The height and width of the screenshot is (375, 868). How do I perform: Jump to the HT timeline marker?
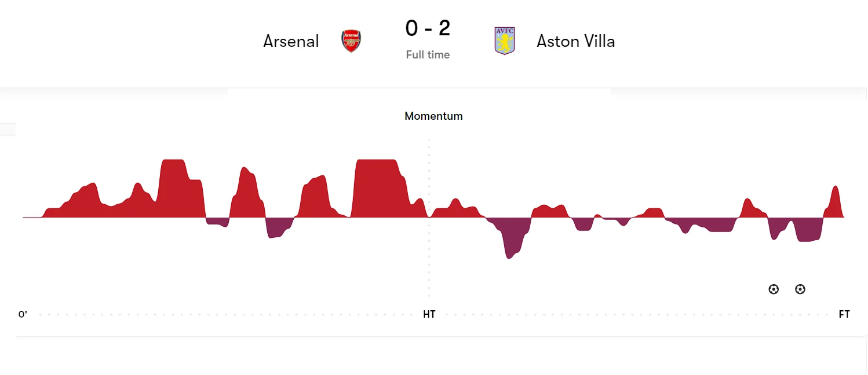[x=429, y=314]
